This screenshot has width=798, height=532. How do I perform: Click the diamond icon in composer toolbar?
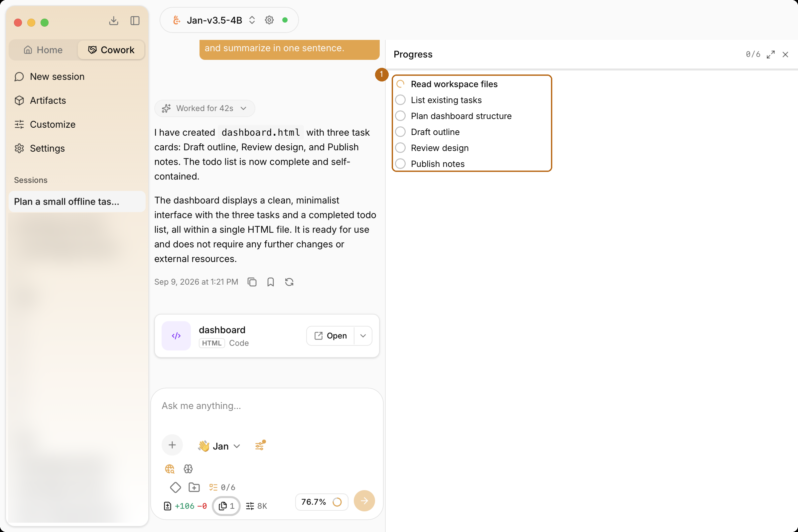(176, 487)
